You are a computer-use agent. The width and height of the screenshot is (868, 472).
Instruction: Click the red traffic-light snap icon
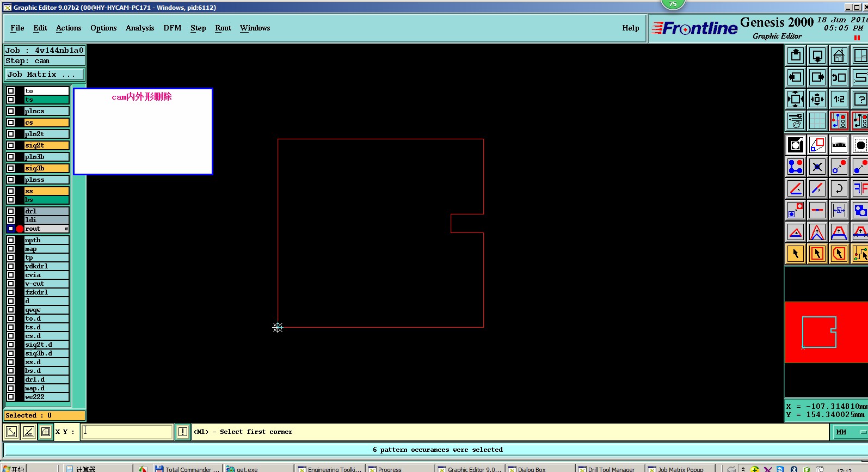tap(839, 121)
